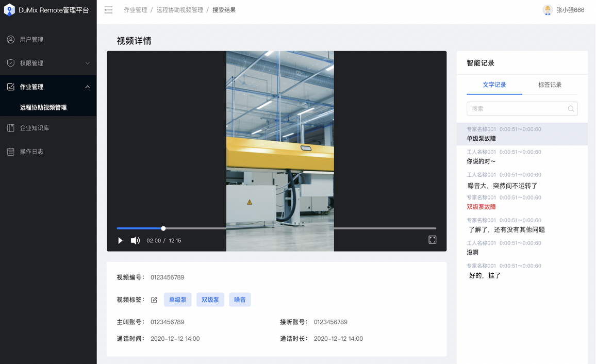Toggle fullscreen mode on the video player
This screenshot has height=364, width=596.
(x=432, y=240)
